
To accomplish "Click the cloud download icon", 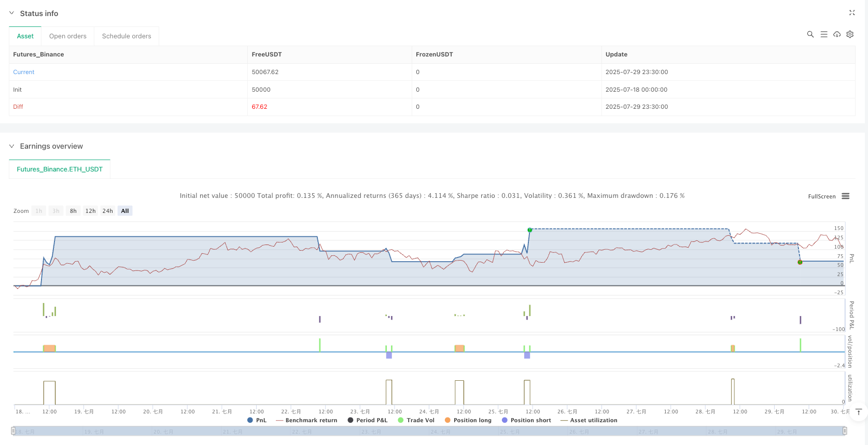I will 837,34.
